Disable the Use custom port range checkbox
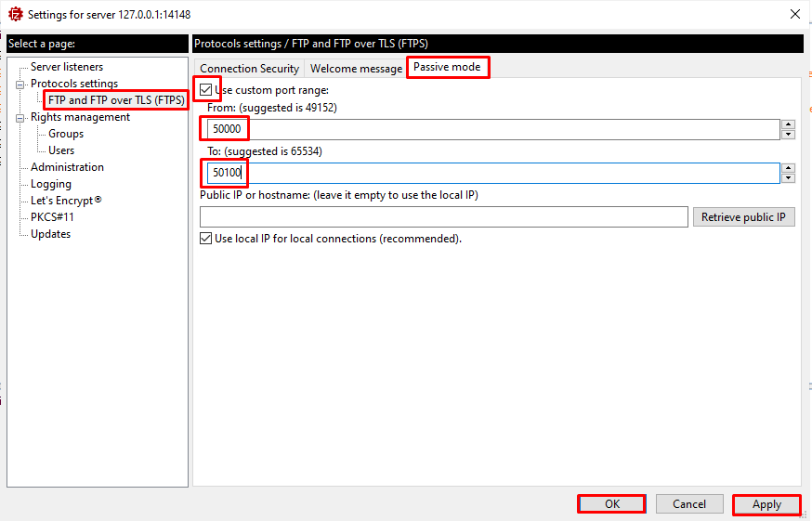 [206, 90]
